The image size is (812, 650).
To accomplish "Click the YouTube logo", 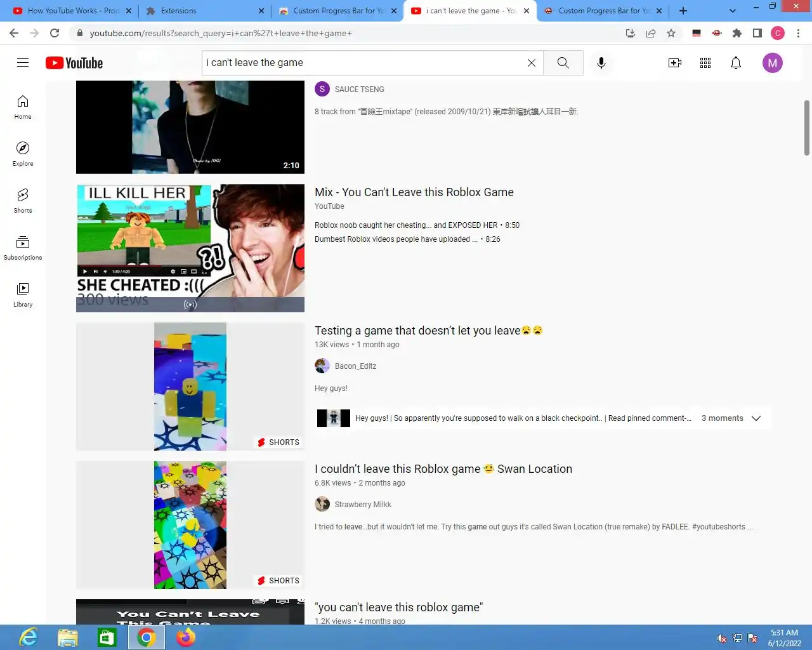I will (x=74, y=63).
